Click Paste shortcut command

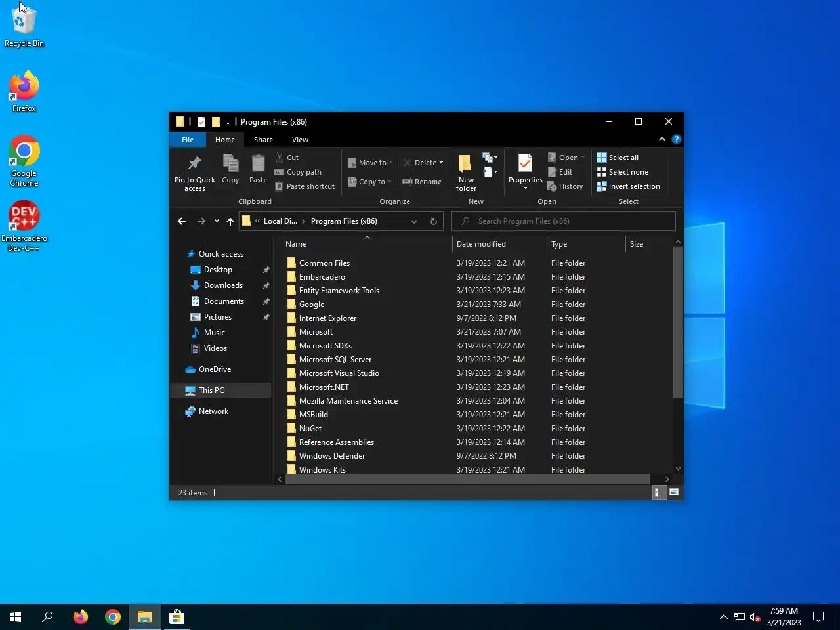point(304,186)
